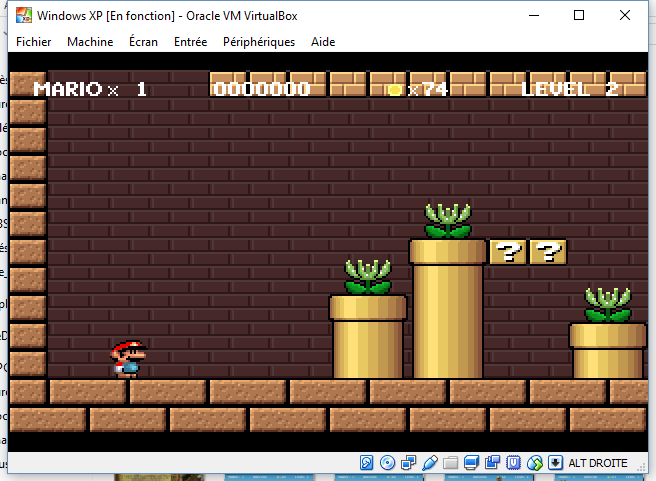Click the x74 coin counter

pyautogui.click(x=418, y=89)
